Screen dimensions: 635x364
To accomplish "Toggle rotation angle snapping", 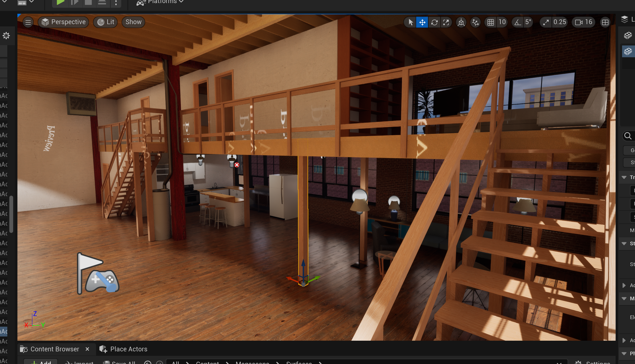I will pyautogui.click(x=517, y=22).
